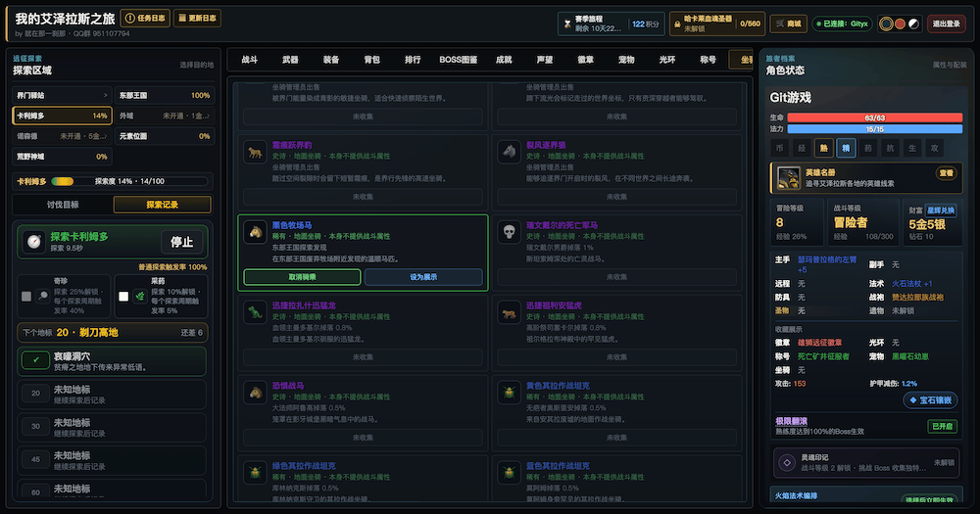The width and height of the screenshot is (980, 514).
Task: Click the 卡利姆多 exploration progress bar
Action: click(129, 181)
